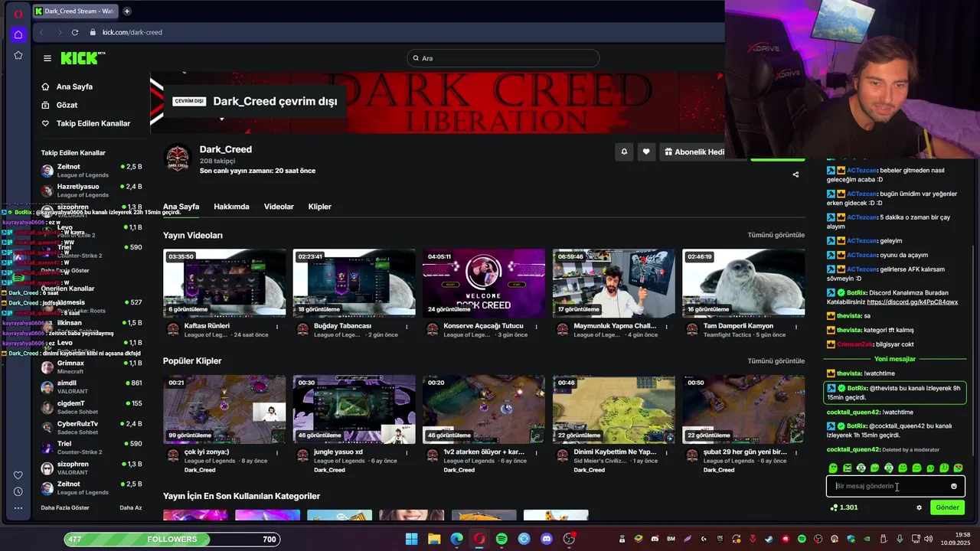Play the Dinimi Kaybettim Ne Yap... clip
The width and height of the screenshot is (980, 551).
614,409
